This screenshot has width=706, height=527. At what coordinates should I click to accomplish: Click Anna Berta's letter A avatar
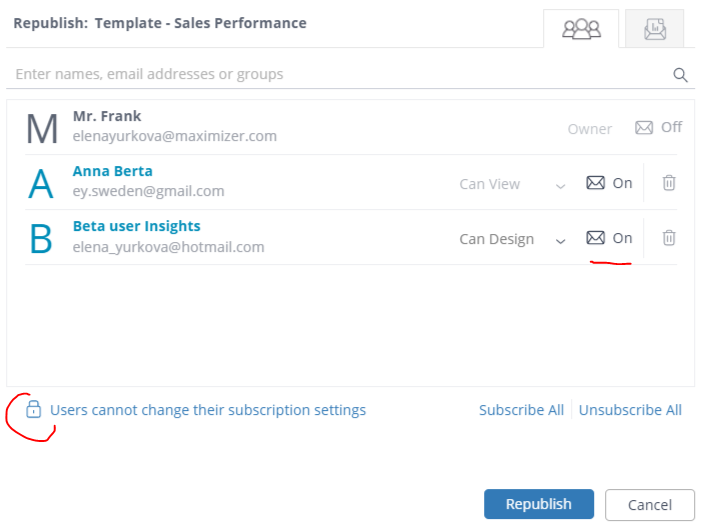pos(41,184)
